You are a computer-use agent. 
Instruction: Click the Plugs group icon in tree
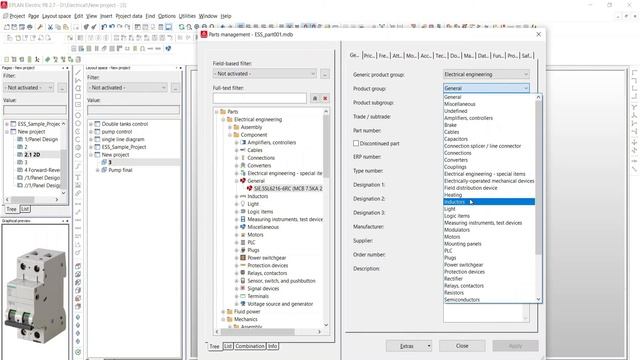coord(243,250)
